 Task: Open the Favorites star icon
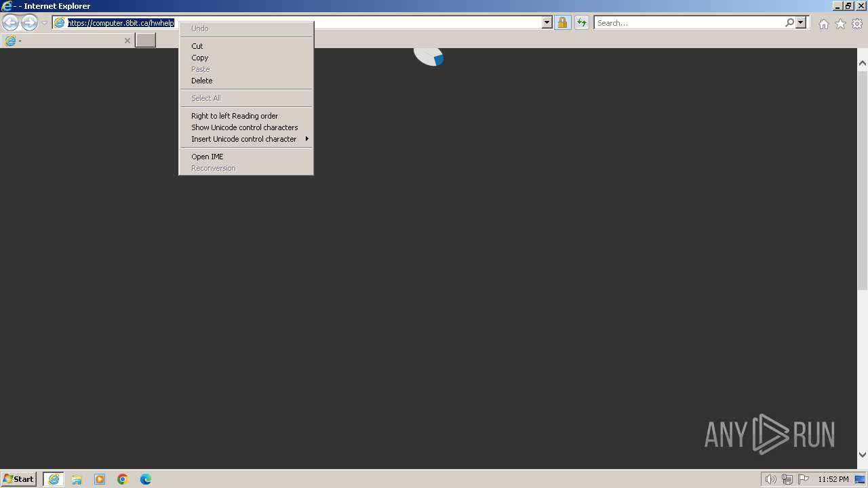pos(840,24)
